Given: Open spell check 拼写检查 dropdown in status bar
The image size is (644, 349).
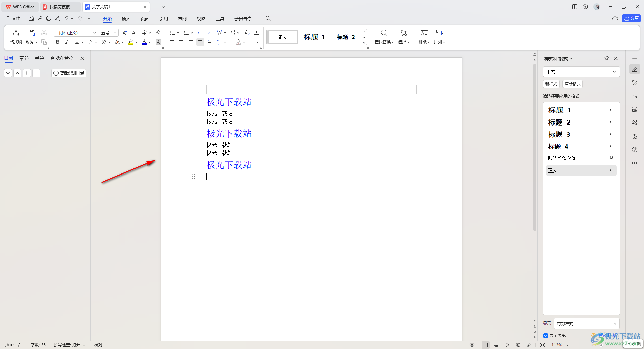Looking at the screenshot, I should tap(70, 345).
